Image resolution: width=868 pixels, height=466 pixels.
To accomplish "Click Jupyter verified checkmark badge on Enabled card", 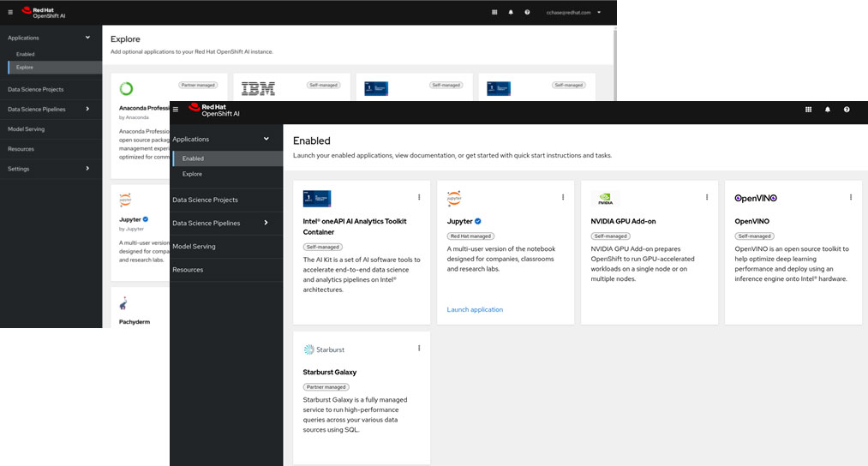I will click(478, 221).
